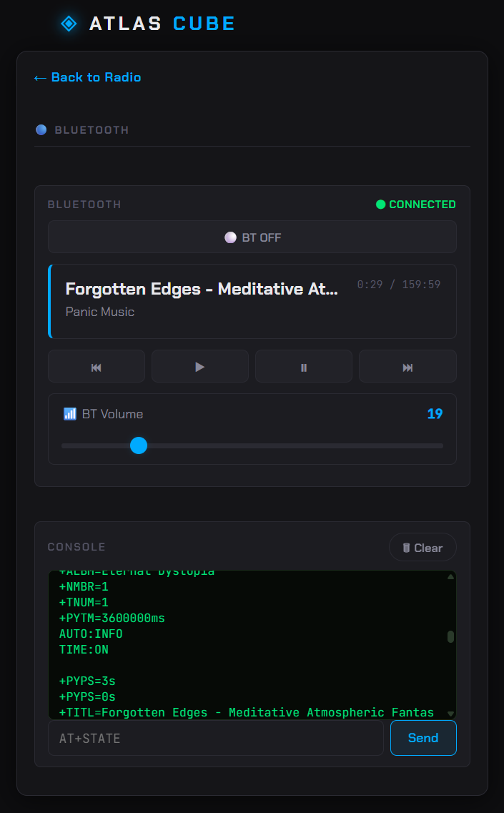The height and width of the screenshot is (813, 504).
Task: Click the BT Volume label
Action: click(112, 414)
